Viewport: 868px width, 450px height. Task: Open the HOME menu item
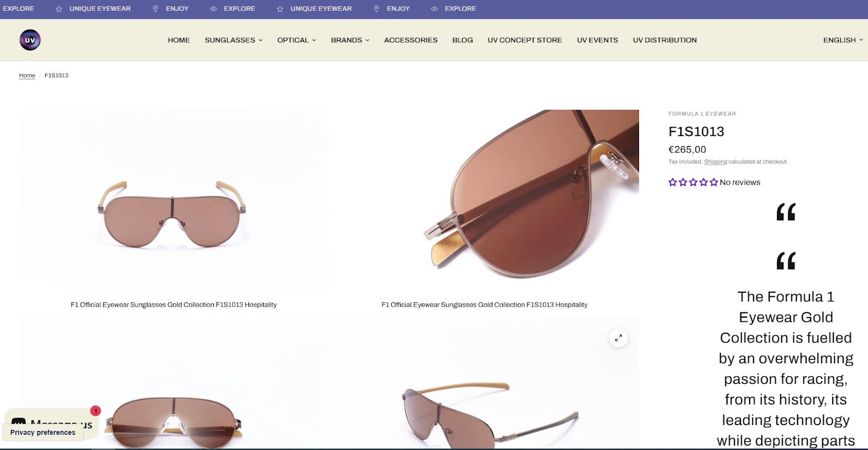pos(178,40)
